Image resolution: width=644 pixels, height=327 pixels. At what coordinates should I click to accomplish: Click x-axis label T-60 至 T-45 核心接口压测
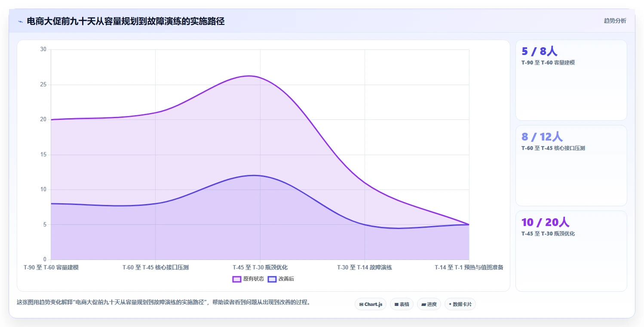(x=156, y=267)
